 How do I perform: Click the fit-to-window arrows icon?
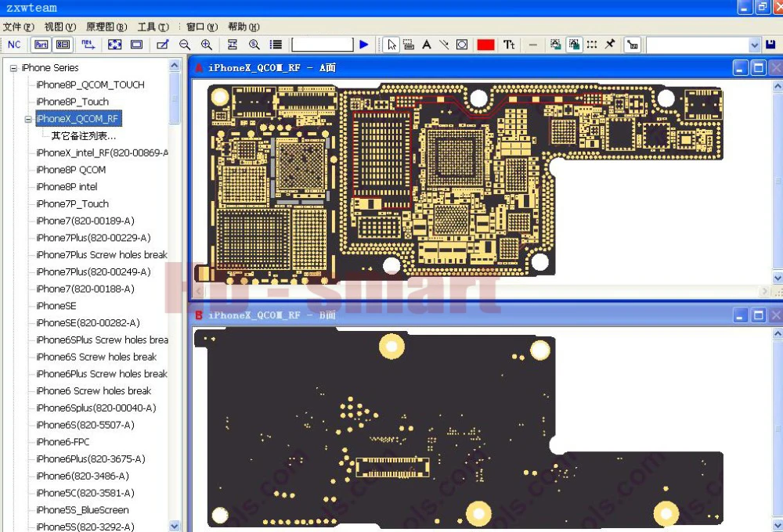tap(115, 45)
